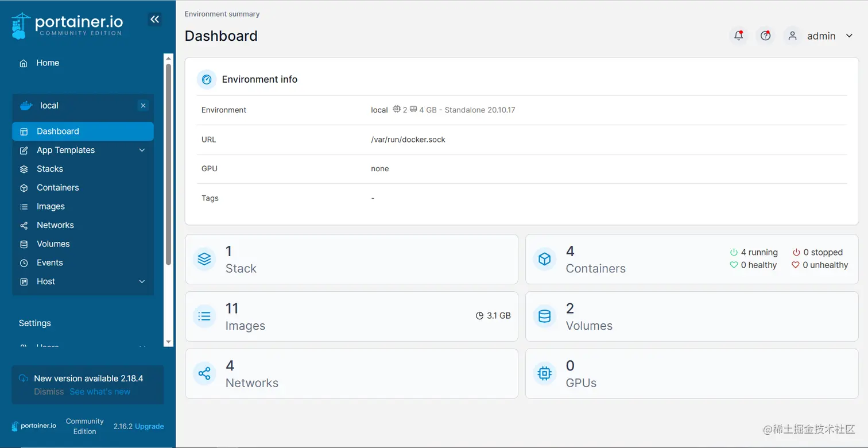This screenshot has width=868, height=448.
Task: Click the notifications bell icon
Action: pos(739,36)
